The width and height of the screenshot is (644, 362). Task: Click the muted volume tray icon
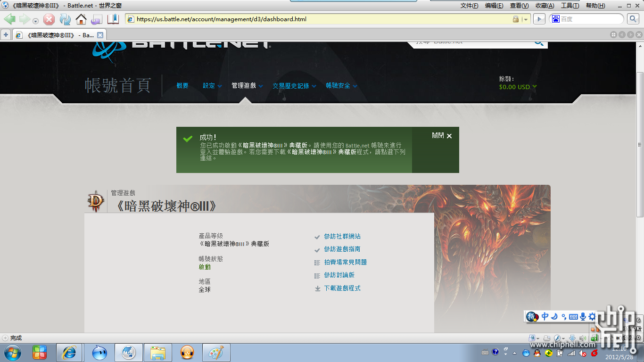(583, 353)
